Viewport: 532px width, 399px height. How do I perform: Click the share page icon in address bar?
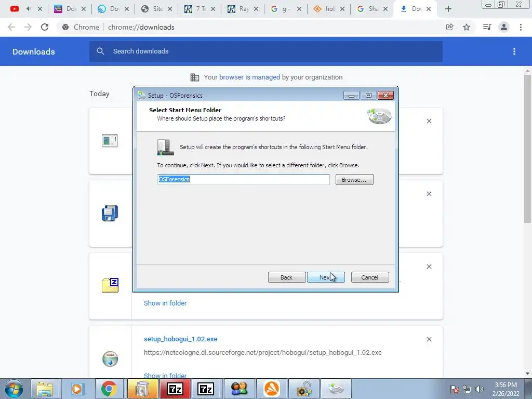(449, 27)
